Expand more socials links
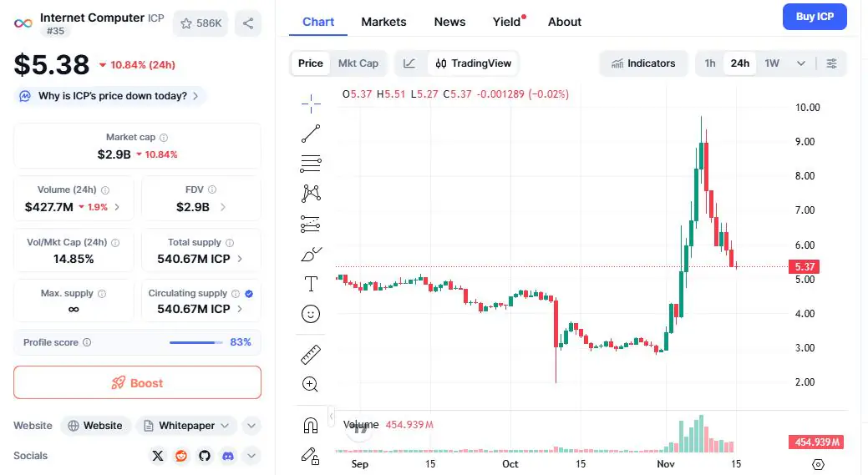The height and width of the screenshot is (475, 868). pos(251,456)
